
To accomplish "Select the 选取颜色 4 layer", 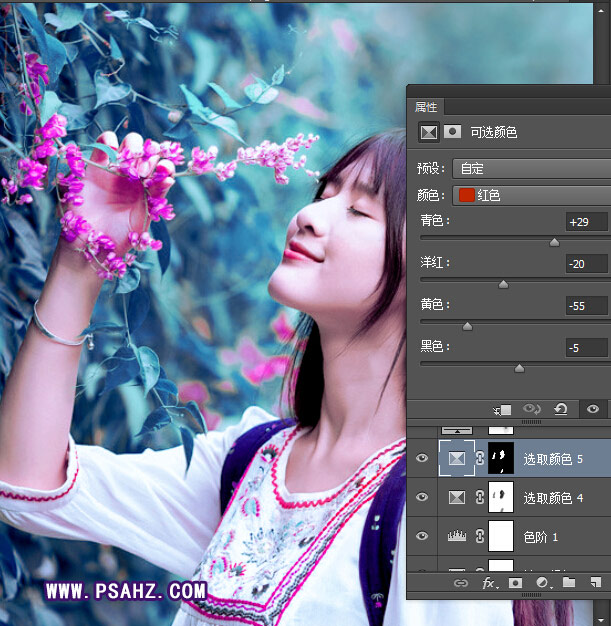I will click(x=548, y=497).
